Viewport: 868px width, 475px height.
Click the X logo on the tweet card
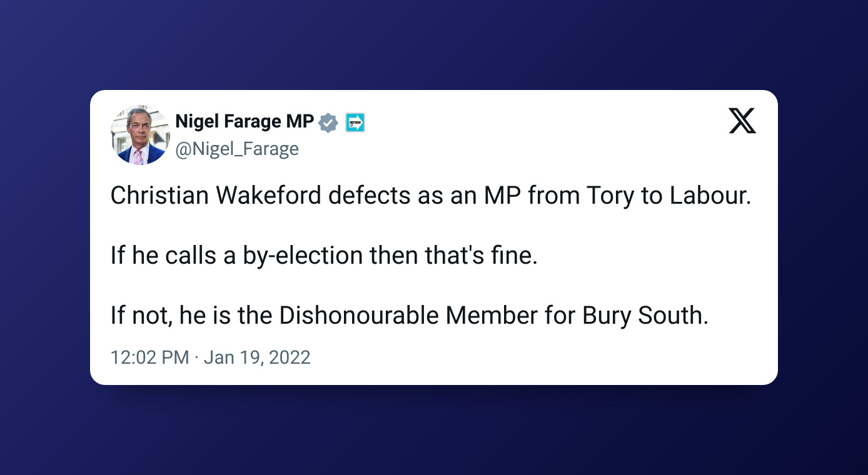(742, 121)
